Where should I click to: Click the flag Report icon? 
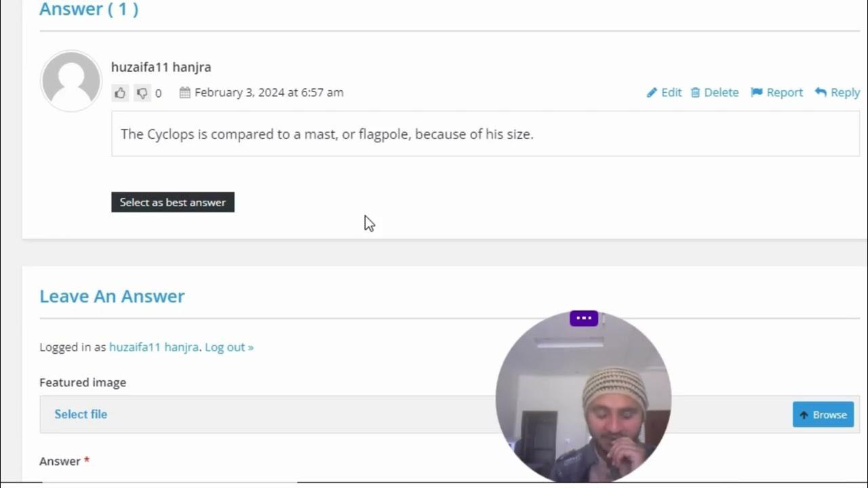click(x=757, y=93)
